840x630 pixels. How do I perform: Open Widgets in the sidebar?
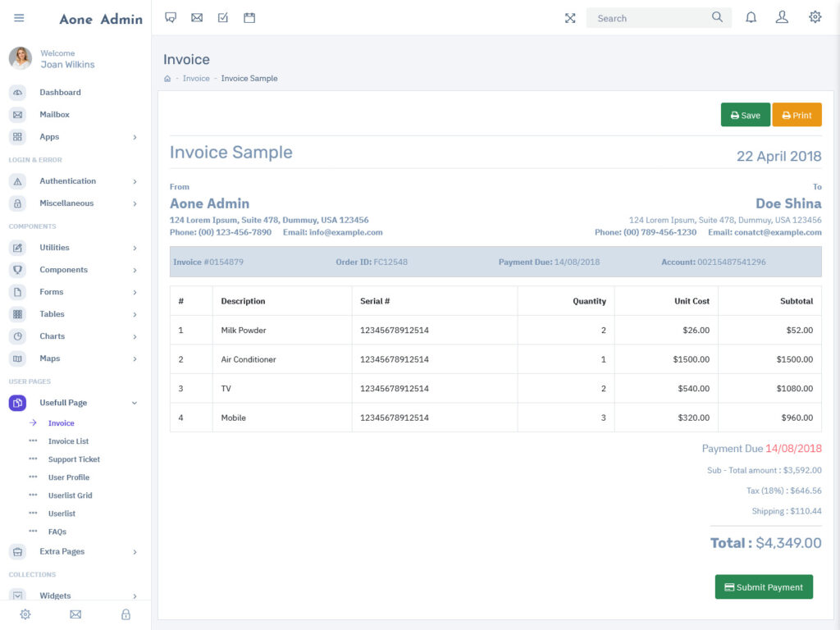pyautogui.click(x=55, y=596)
